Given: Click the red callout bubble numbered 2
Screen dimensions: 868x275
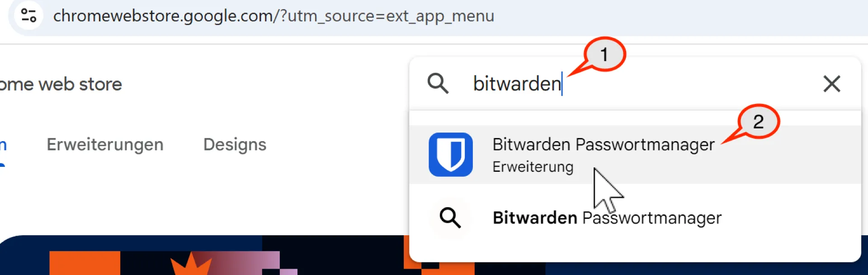Looking at the screenshot, I should pyautogui.click(x=758, y=122).
